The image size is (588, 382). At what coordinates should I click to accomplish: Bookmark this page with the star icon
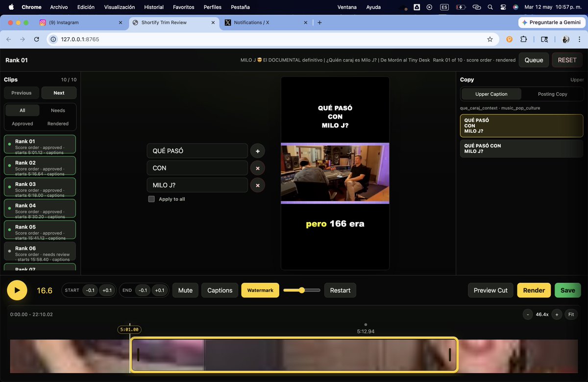coord(490,39)
